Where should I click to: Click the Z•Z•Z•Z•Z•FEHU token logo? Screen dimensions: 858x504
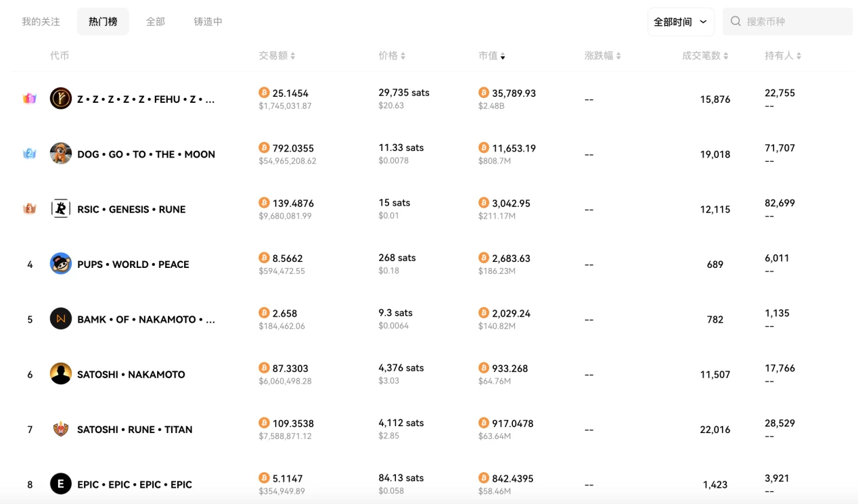click(x=61, y=99)
